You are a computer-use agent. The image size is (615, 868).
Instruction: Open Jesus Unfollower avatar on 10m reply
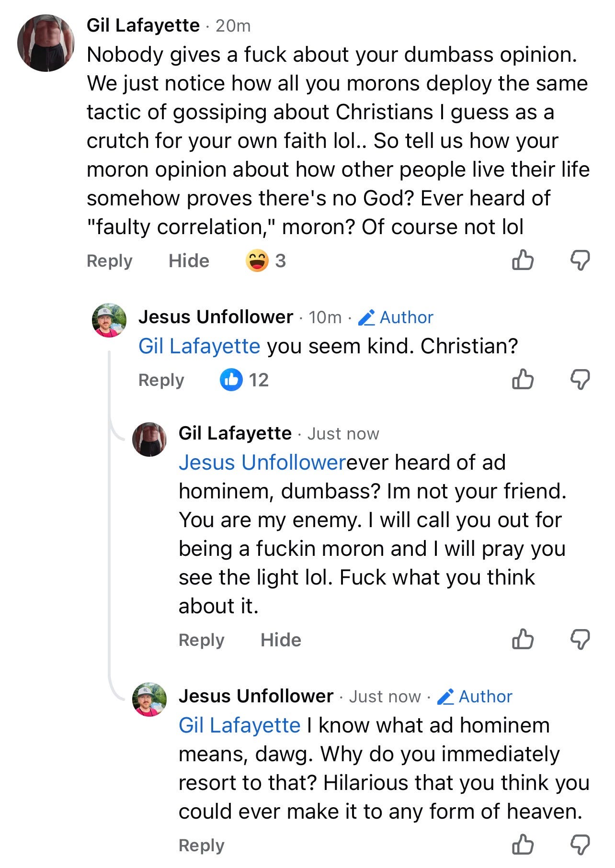pyautogui.click(x=109, y=320)
